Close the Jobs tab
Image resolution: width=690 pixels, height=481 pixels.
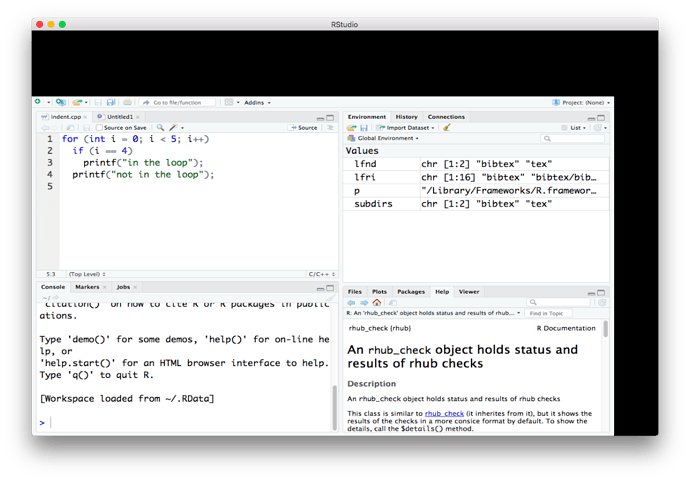tap(135, 287)
